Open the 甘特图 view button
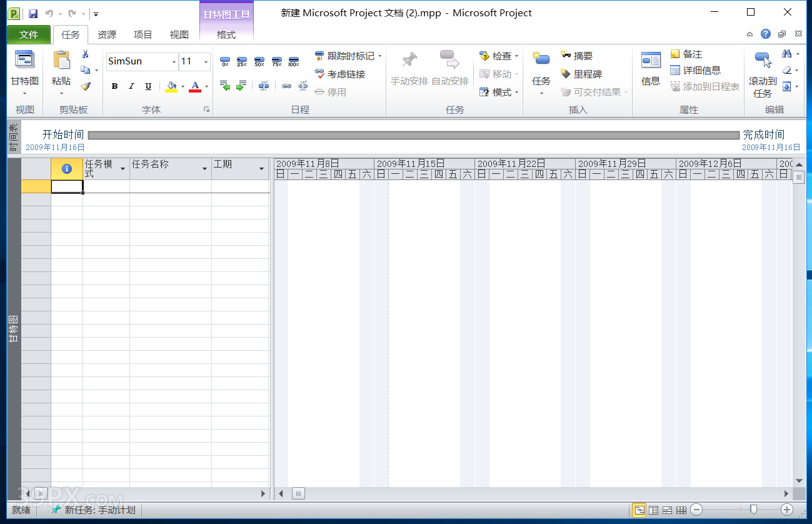Screen dimensions: 812x524 coord(25,74)
